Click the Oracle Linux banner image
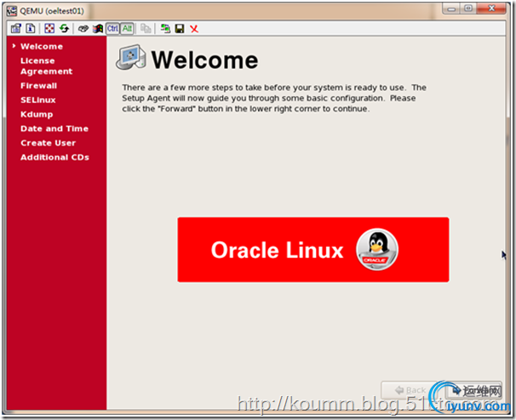 click(x=313, y=250)
